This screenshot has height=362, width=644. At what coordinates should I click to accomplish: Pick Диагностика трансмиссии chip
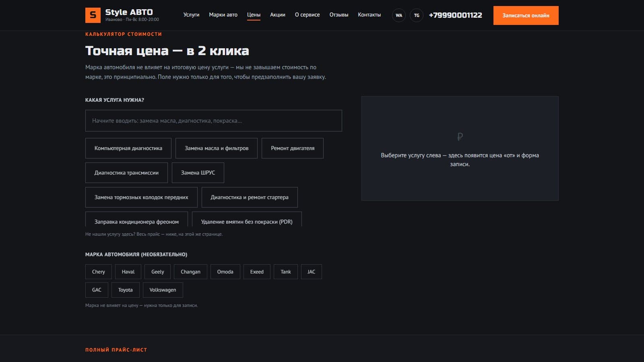[126, 173]
